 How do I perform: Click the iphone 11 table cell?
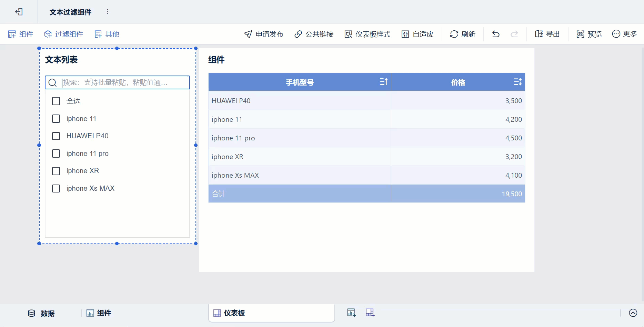coord(300,119)
